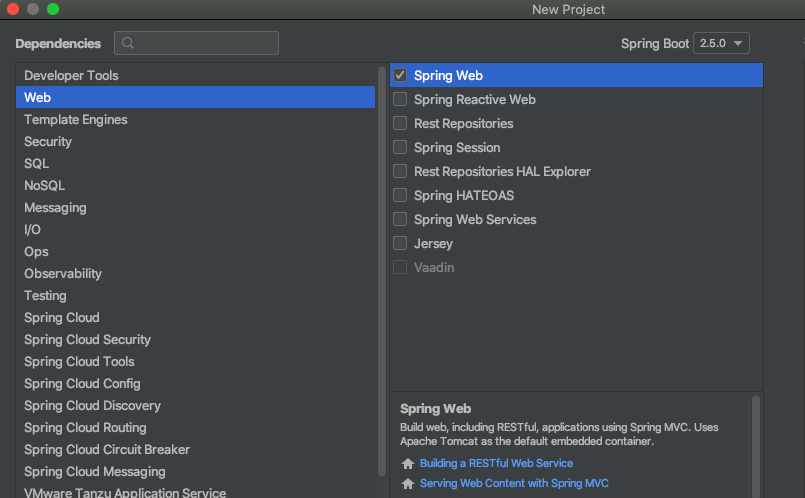
Task: Click the category list vertical scrollbar
Action: tap(381, 271)
